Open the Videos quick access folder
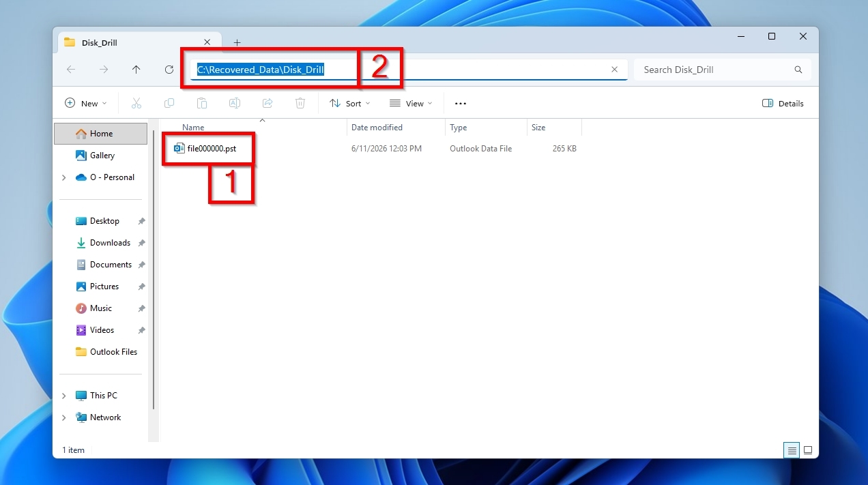The width and height of the screenshot is (868, 485). point(100,330)
